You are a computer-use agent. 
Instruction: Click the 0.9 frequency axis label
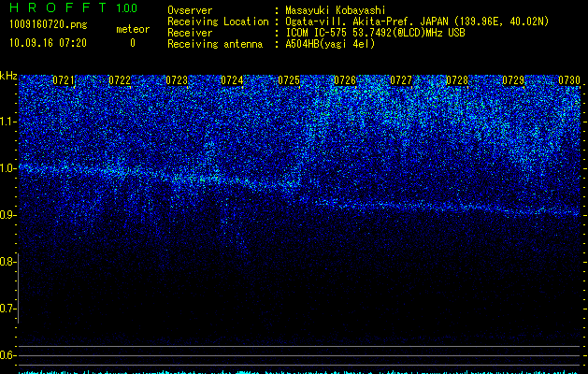(7, 215)
